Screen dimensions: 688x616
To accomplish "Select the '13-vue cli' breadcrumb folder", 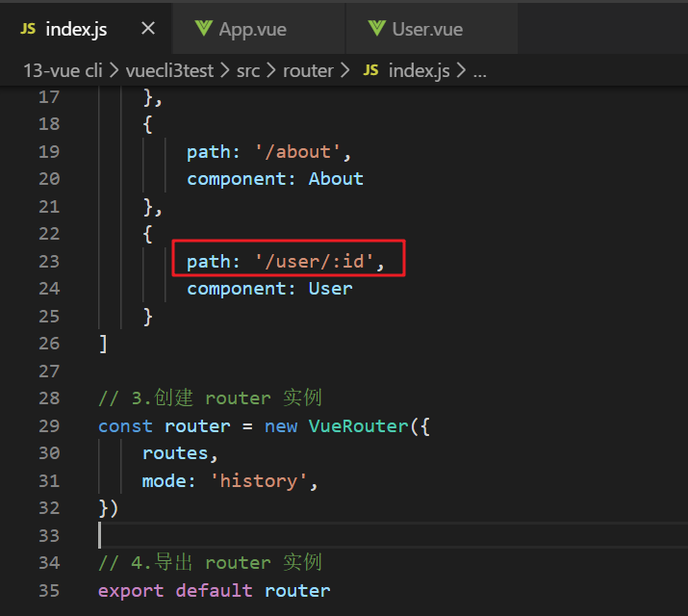I will pyautogui.click(x=64, y=70).
